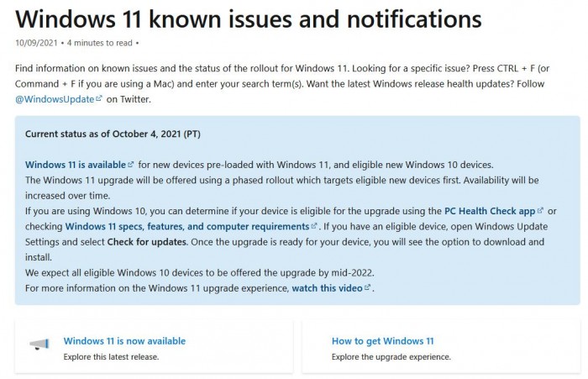Click 'Explore this latest release.' card text
The image size is (588, 379).
[x=111, y=357]
